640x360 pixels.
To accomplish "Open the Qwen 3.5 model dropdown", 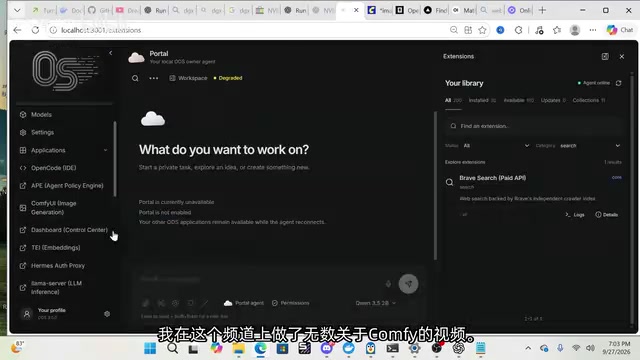I will (376, 303).
